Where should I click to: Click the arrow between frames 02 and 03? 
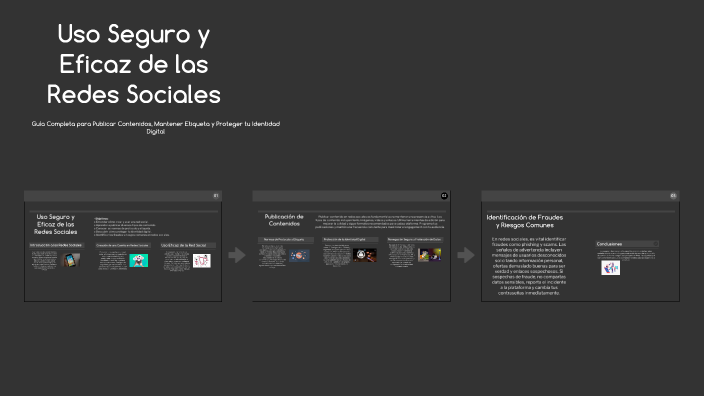point(466,255)
